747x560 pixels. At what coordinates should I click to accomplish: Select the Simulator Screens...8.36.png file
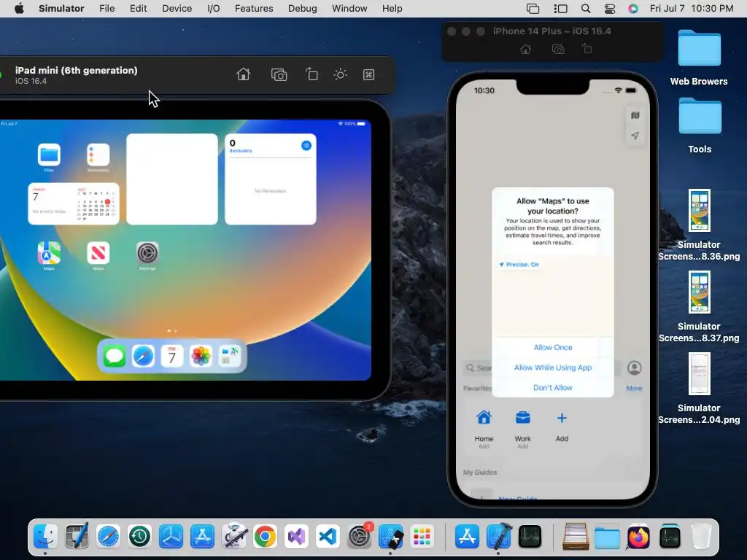point(699,225)
